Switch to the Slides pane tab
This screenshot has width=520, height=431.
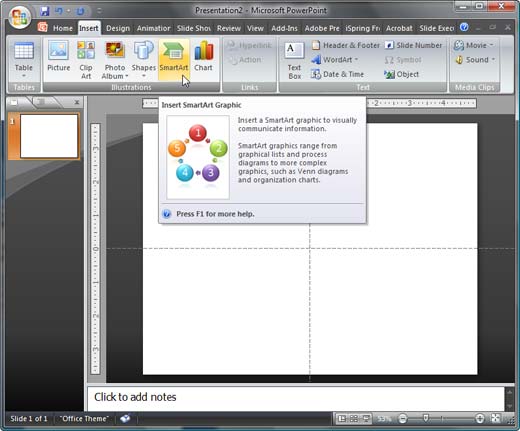[x=14, y=102]
